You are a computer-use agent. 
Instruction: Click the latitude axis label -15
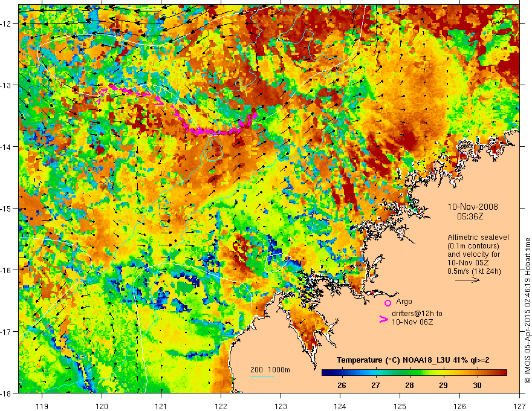pyautogui.click(x=7, y=208)
